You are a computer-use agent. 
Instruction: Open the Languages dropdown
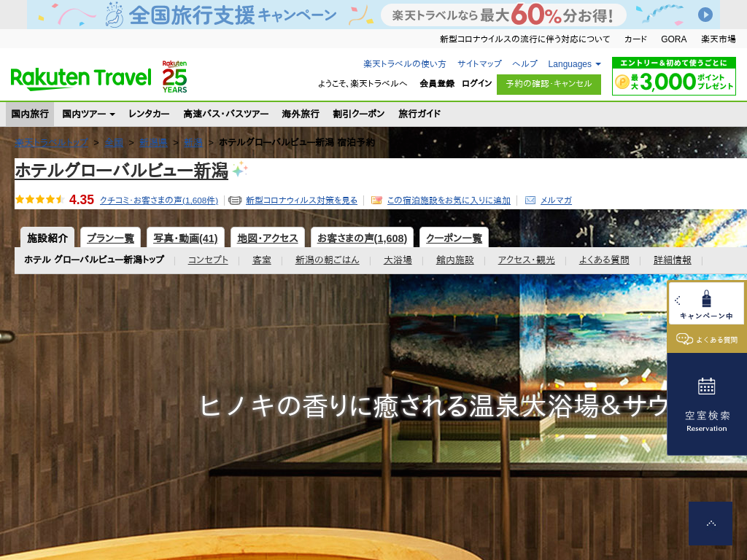(x=574, y=64)
